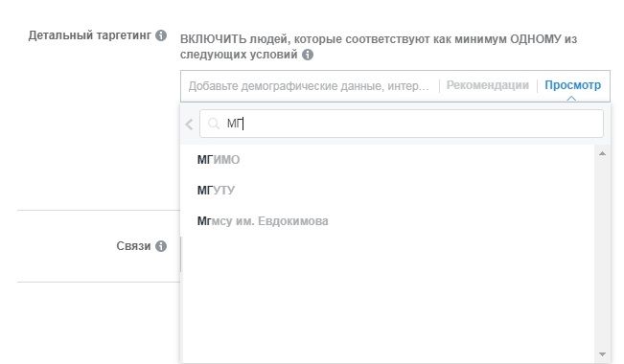Go back using the left chevron arrow

190,125
